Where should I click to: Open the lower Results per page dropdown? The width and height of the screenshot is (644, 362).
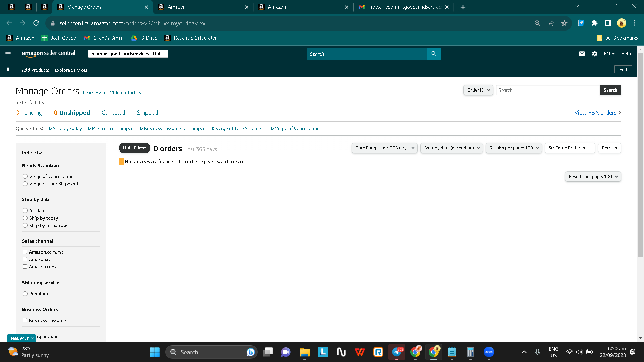click(x=593, y=176)
